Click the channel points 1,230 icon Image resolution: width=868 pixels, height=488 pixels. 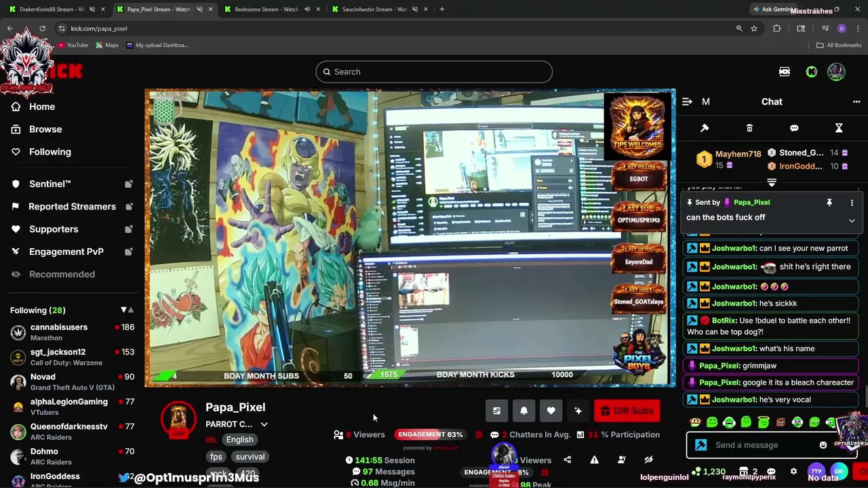(x=696, y=471)
